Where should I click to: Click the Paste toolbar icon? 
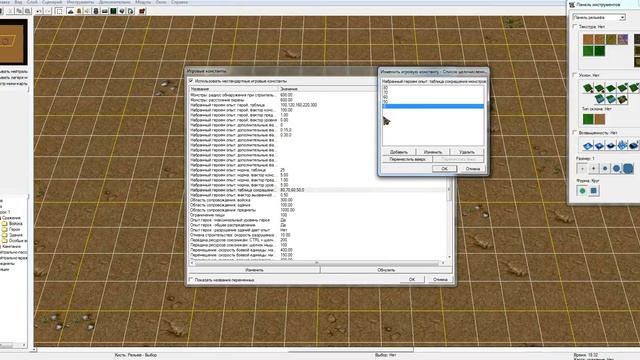coord(27,11)
